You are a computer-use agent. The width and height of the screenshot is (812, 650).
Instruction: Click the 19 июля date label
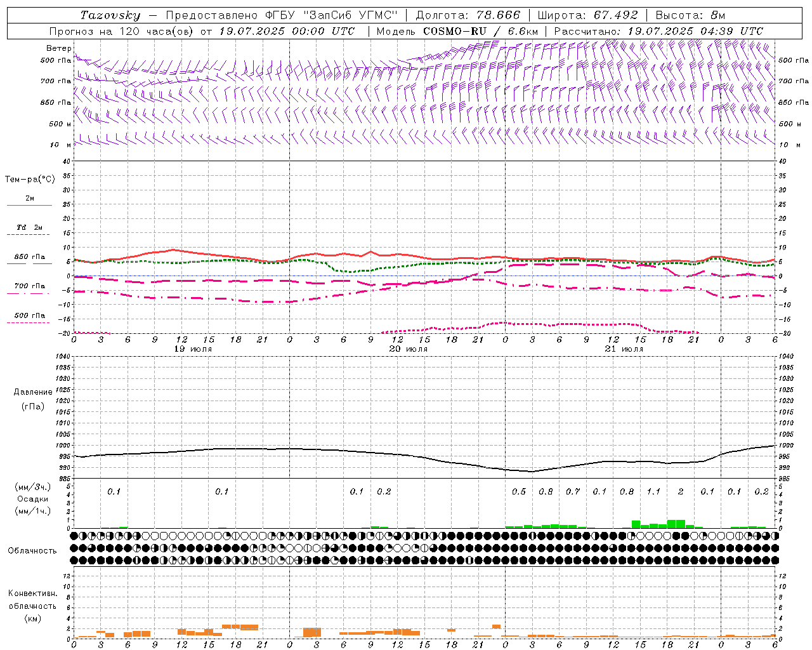tap(193, 349)
